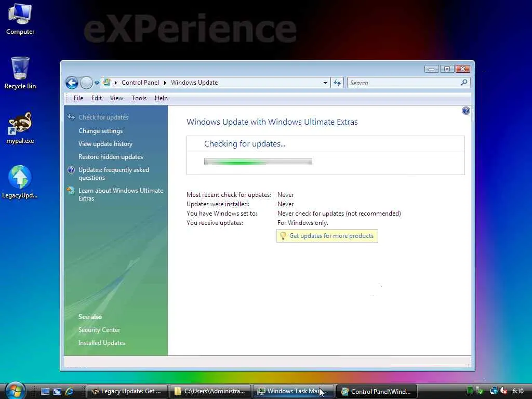Switch to Windows Task Manager taskbar button
The image size is (532, 399).
[x=293, y=391]
